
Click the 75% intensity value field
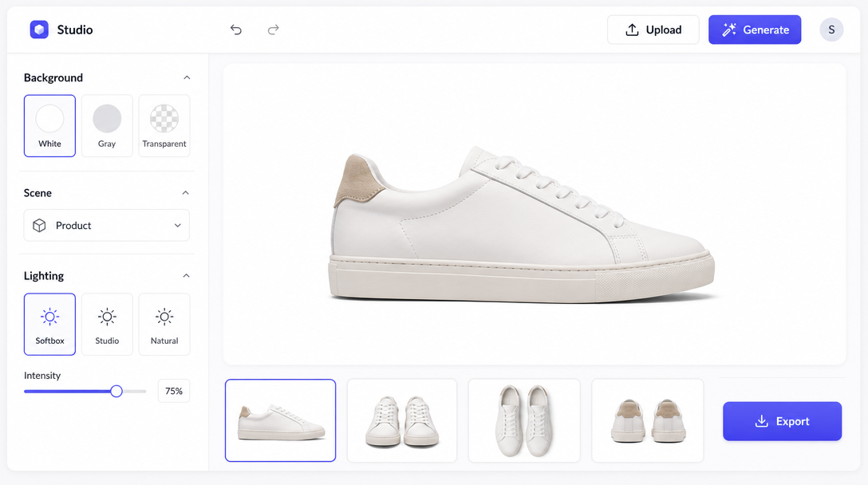click(174, 391)
